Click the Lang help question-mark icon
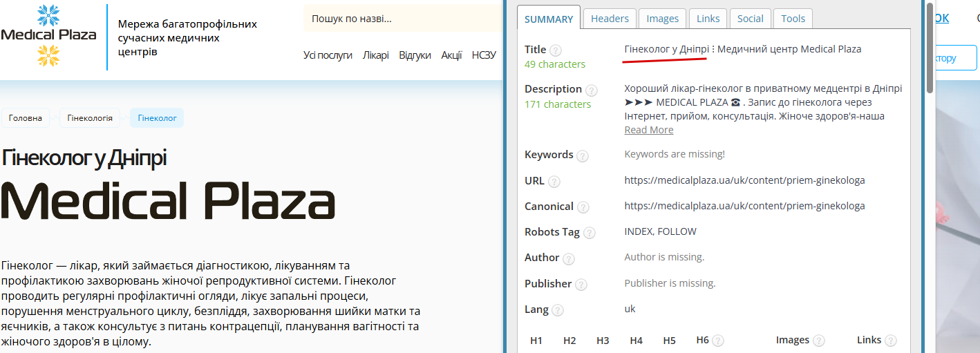980x353 pixels. [x=557, y=310]
